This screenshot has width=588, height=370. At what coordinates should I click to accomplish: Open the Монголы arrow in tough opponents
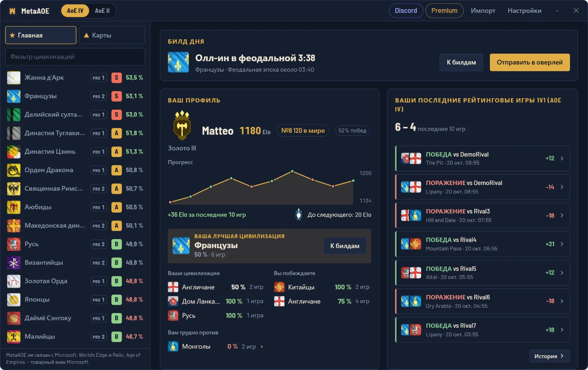click(x=262, y=346)
